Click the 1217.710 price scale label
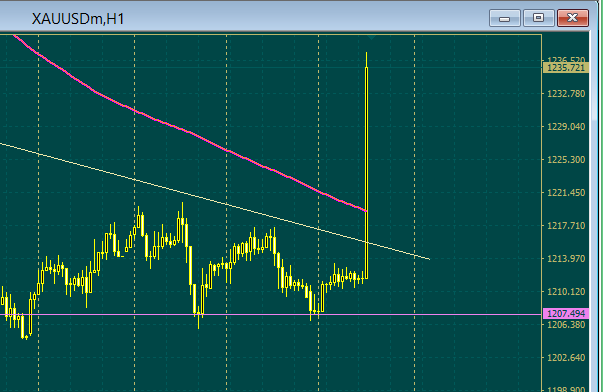This screenshot has height=392, width=603. [566, 226]
